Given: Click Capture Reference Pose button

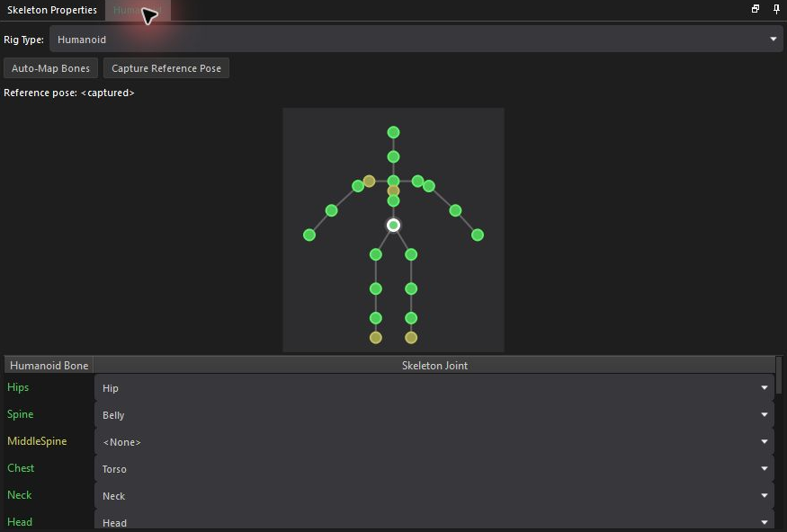Looking at the screenshot, I should (x=166, y=68).
